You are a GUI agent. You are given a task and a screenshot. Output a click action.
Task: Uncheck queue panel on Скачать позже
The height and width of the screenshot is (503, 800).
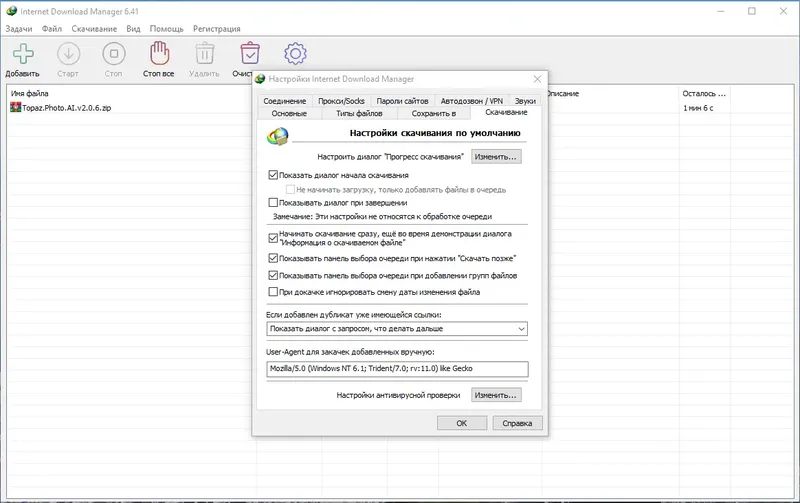[x=273, y=258]
